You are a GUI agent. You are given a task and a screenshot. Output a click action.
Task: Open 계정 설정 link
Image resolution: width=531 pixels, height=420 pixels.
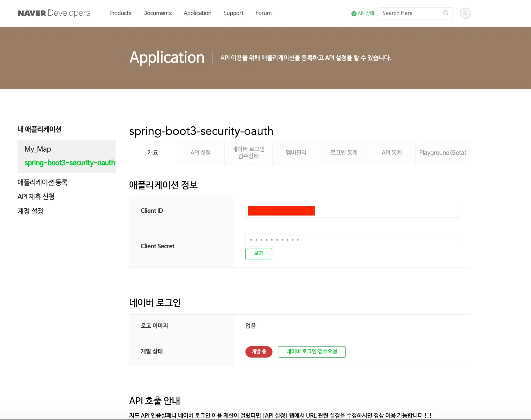tap(30, 211)
